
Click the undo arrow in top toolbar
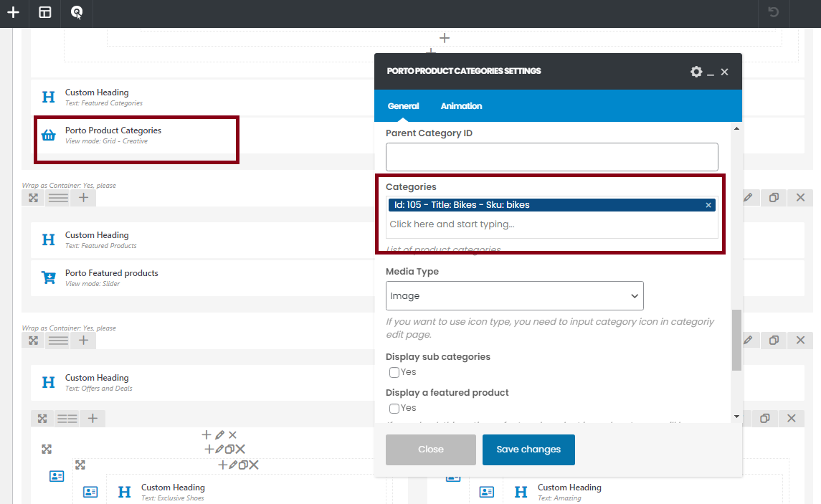point(774,11)
